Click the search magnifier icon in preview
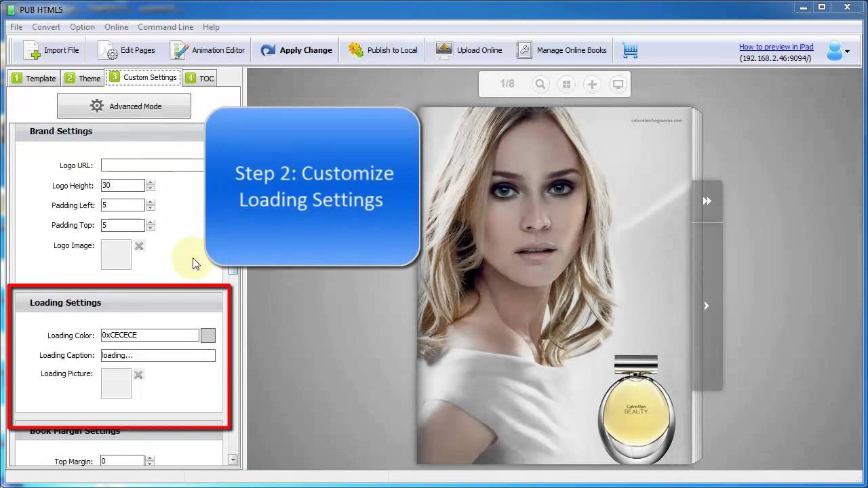The image size is (868, 488). (x=540, y=84)
